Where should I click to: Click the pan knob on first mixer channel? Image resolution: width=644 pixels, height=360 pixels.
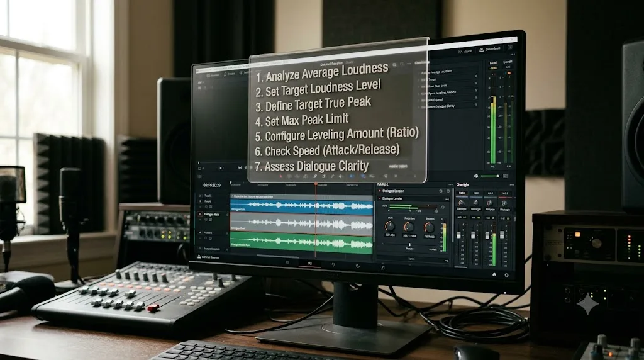coord(462,203)
